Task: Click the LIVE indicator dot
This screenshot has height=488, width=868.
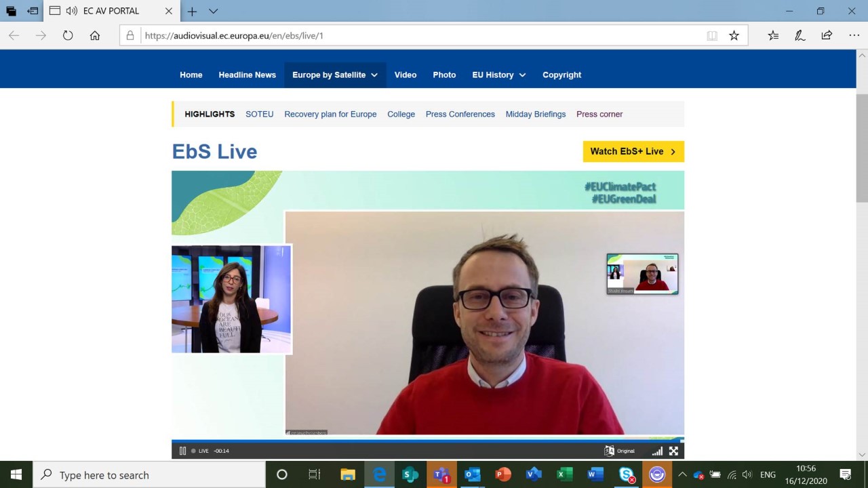Action: pos(195,451)
